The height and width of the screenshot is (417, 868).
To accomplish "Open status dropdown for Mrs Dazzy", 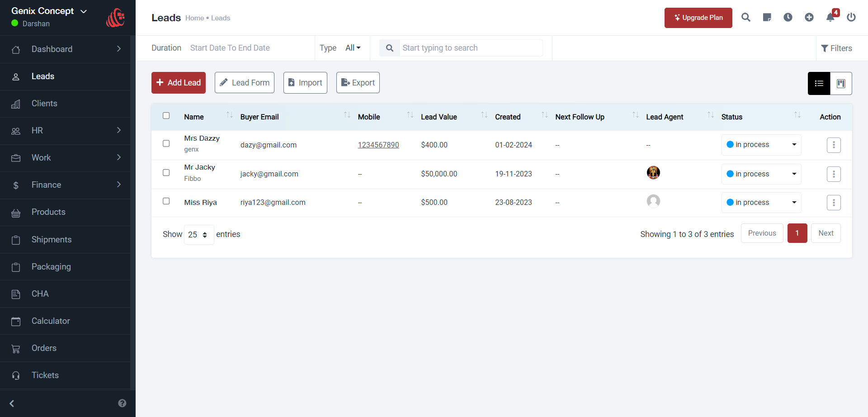I will click(761, 145).
